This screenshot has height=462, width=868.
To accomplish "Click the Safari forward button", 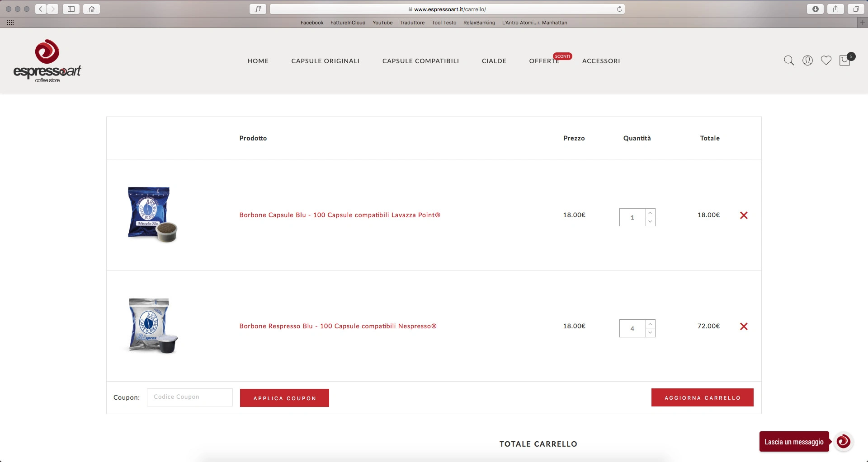I will [x=53, y=9].
